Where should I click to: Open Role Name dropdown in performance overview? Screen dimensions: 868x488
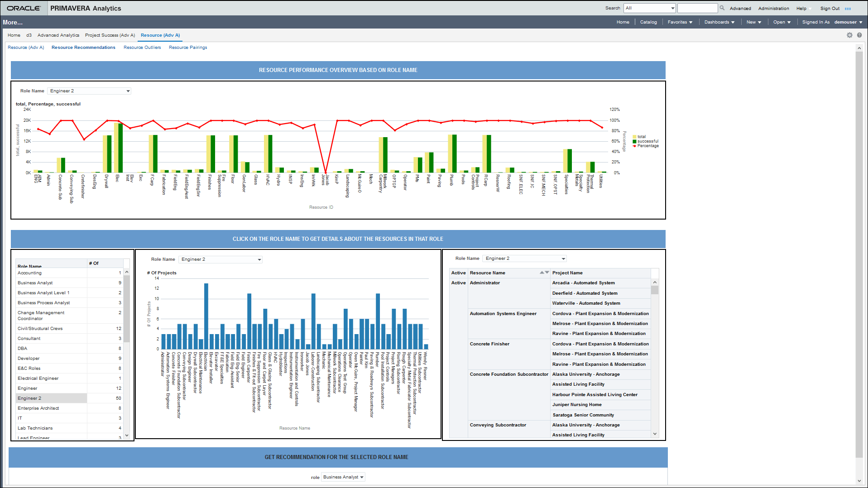coord(89,91)
